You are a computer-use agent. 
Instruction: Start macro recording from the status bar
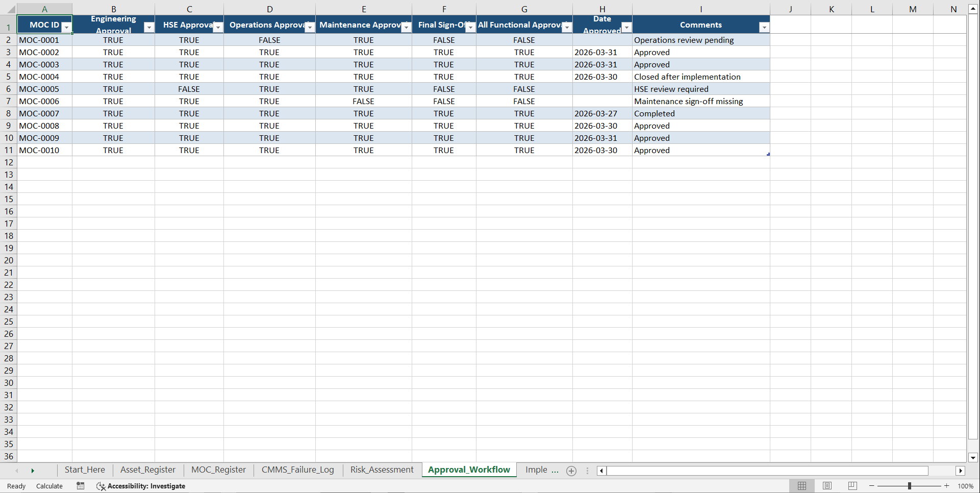coord(80,486)
